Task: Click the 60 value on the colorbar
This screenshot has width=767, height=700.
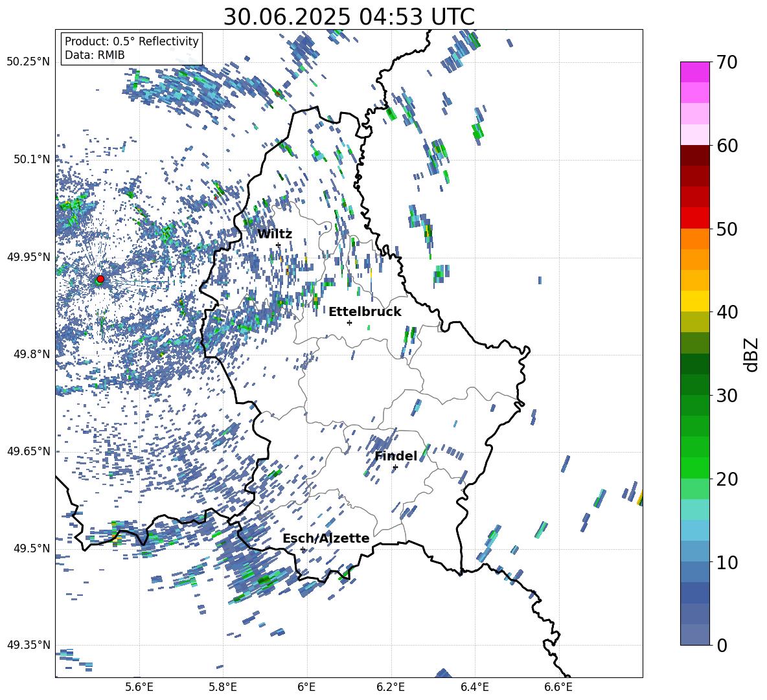Action: (x=727, y=146)
